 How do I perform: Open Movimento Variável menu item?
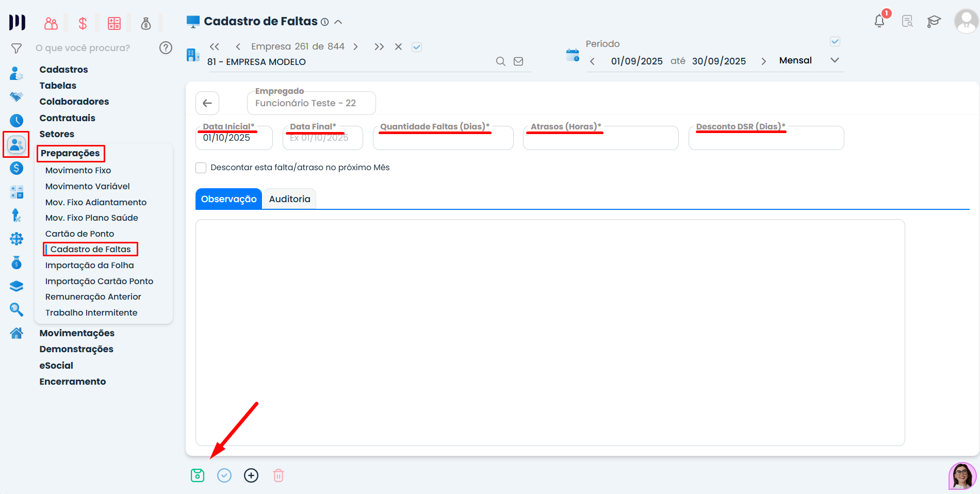coord(88,186)
